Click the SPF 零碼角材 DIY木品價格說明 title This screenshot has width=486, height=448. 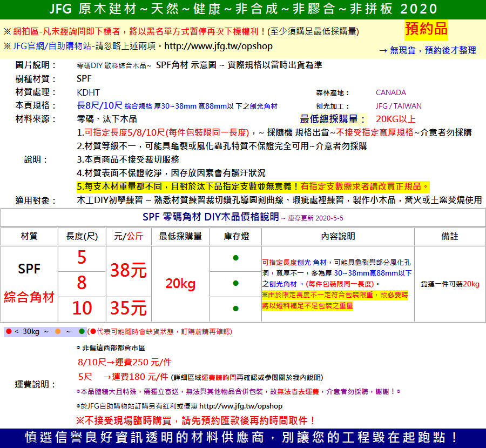pyautogui.click(x=211, y=217)
